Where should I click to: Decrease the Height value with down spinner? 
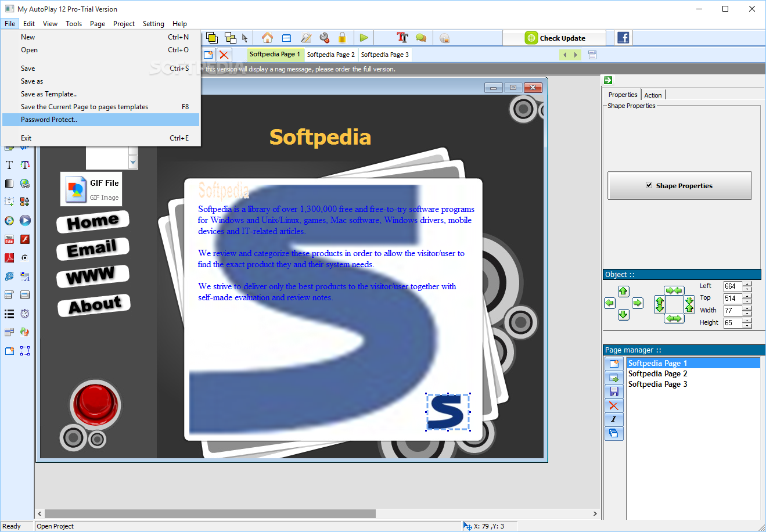pos(747,325)
